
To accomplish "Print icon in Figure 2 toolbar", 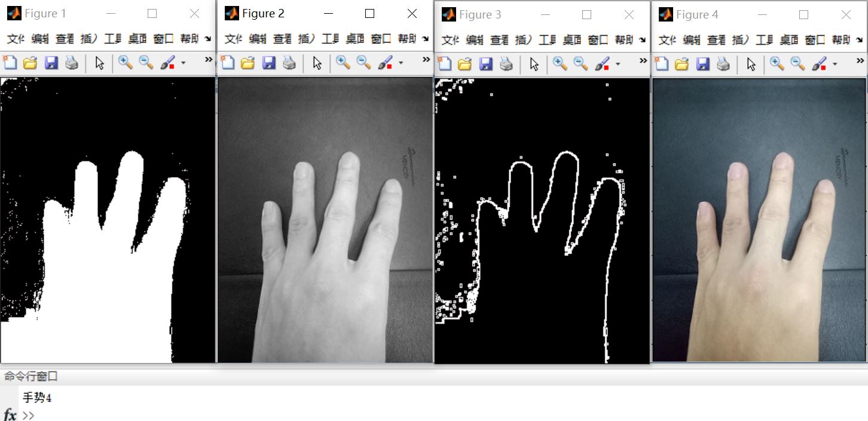I will (289, 62).
